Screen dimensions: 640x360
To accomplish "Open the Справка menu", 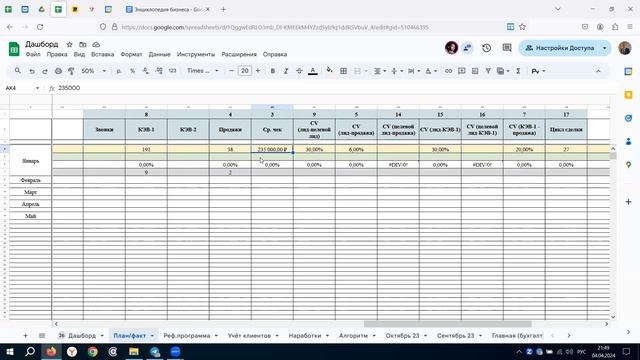I will click(275, 54).
